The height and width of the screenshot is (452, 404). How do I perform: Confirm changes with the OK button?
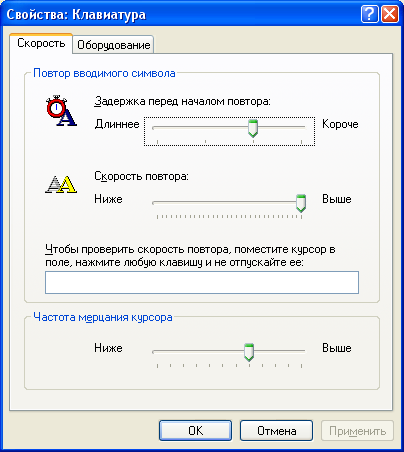195,431
